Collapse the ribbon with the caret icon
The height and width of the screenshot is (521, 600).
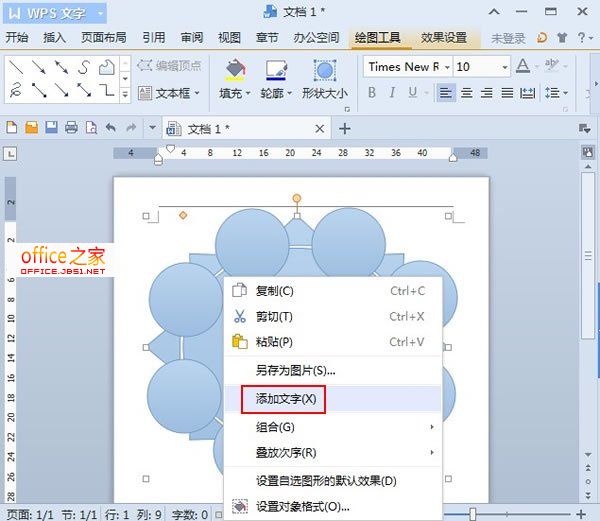(494, 12)
